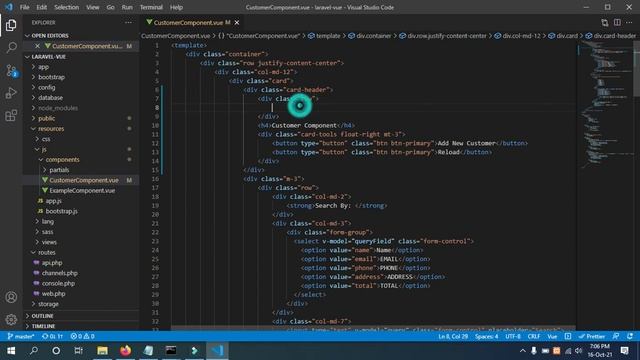Open the Manage gear icon

click(x=11, y=319)
